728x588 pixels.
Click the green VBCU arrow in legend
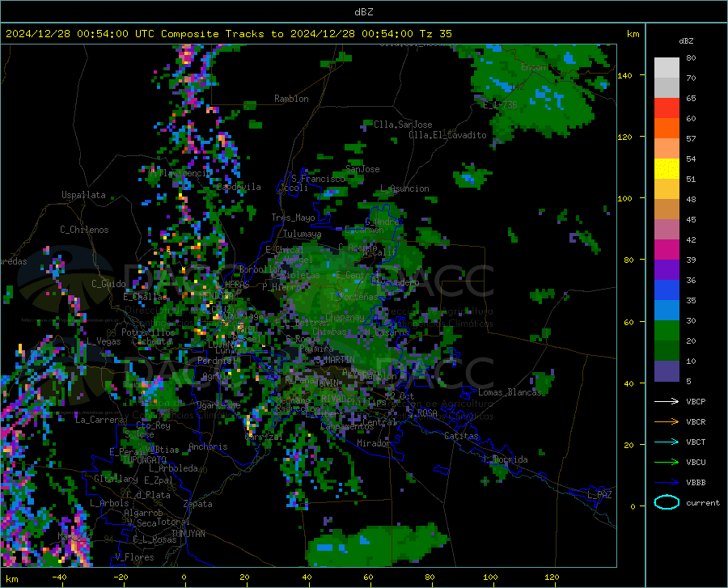coord(667,463)
